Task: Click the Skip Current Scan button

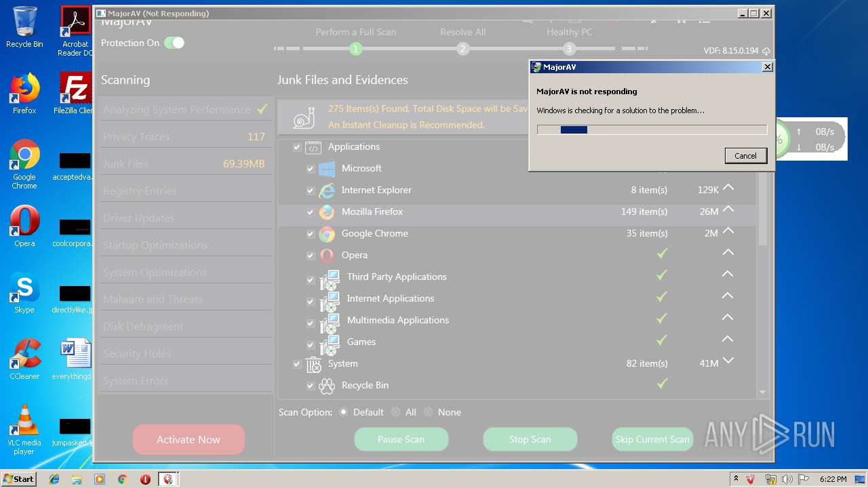Action: tap(652, 439)
